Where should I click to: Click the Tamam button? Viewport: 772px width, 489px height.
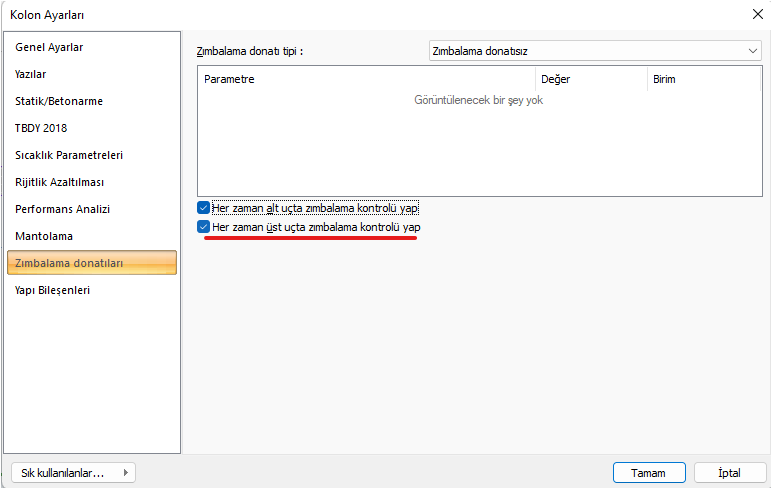click(x=648, y=473)
